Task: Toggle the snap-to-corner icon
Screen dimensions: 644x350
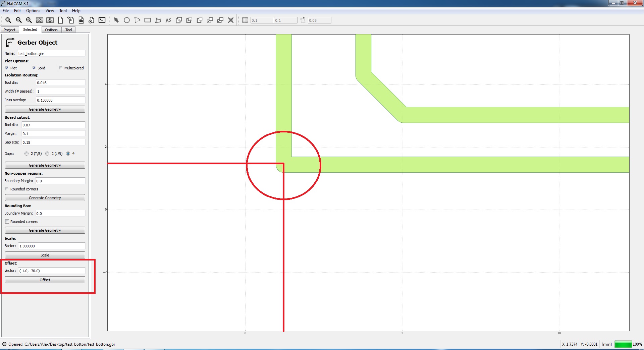Action: (x=303, y=20)
